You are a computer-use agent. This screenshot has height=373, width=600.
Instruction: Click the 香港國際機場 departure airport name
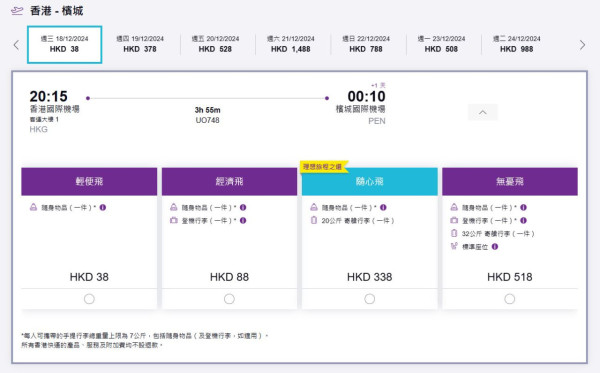click(x=55, y=109)
